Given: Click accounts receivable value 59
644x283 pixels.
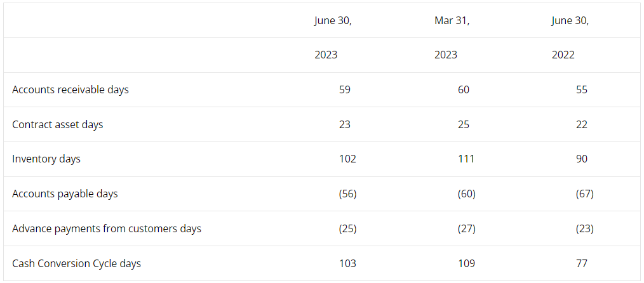Looking at the screenshot, I should 345,90.
